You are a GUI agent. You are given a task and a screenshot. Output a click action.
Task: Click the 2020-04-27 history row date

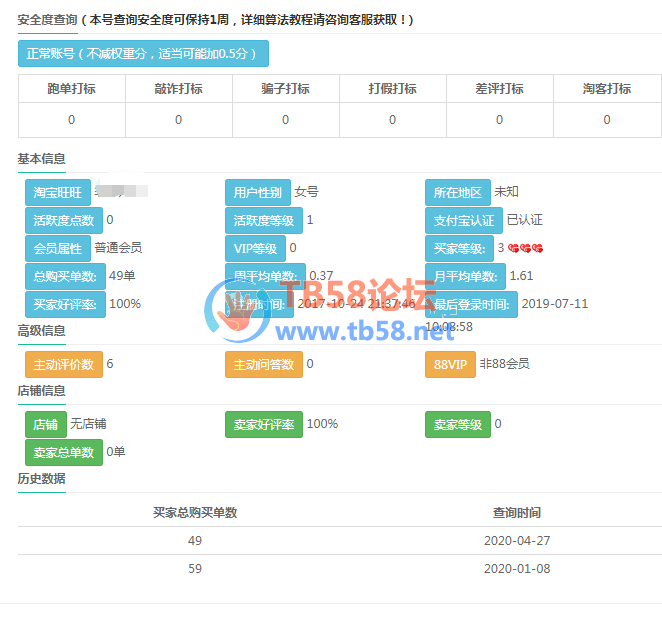point(516,541)
